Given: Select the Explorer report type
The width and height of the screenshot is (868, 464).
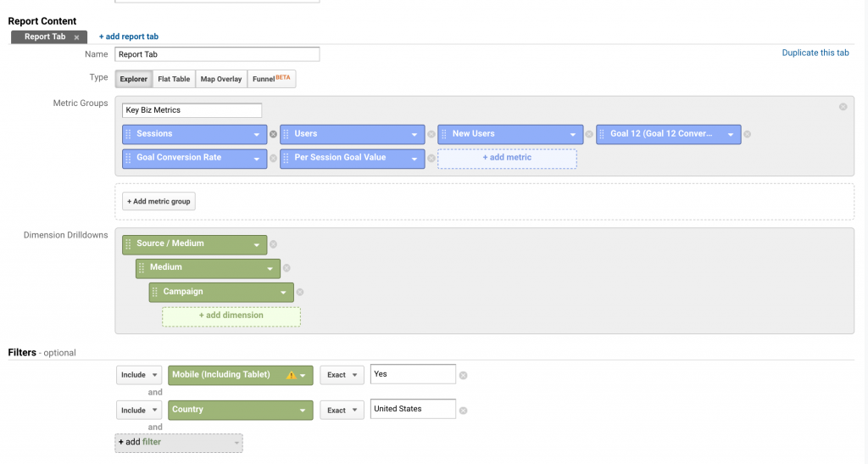Looking at the screenshot, I should (x=133, y=79).
